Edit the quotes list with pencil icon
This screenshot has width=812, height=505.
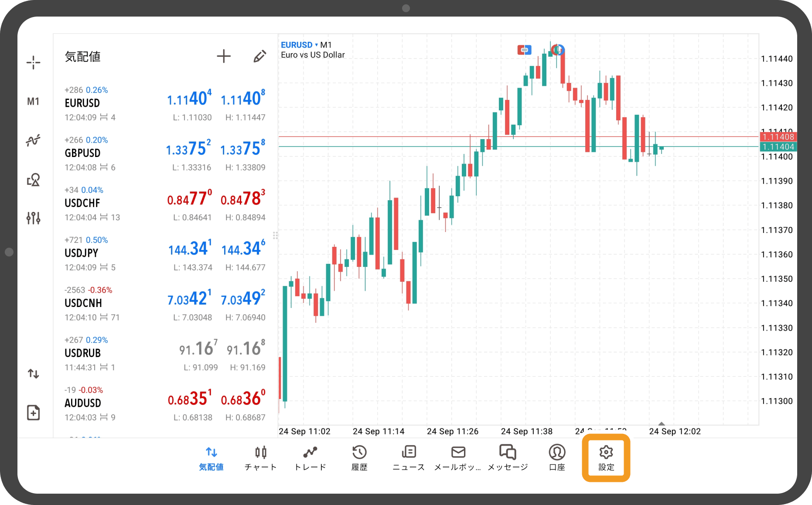coord(259,56)
